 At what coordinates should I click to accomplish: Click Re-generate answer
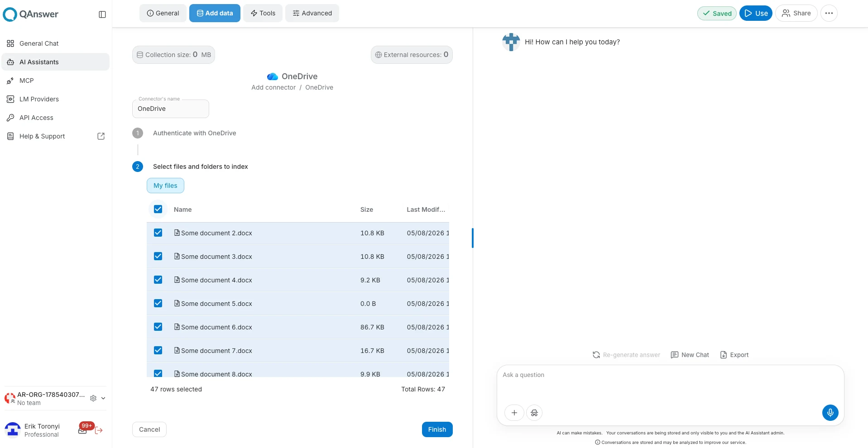(x=626, y=355)
